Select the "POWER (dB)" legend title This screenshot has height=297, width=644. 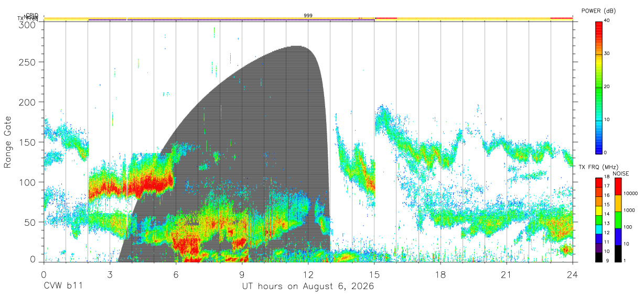[598, 10]
